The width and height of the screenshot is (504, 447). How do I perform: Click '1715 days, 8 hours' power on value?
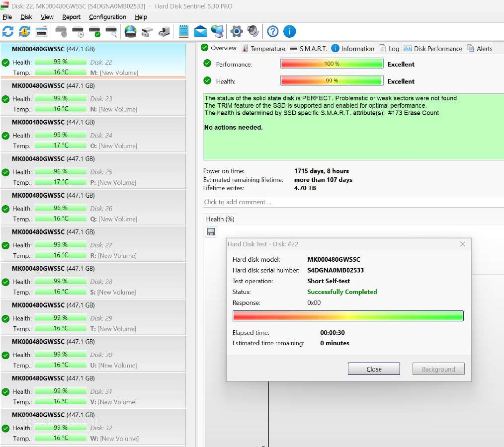(x=322, y=171)
